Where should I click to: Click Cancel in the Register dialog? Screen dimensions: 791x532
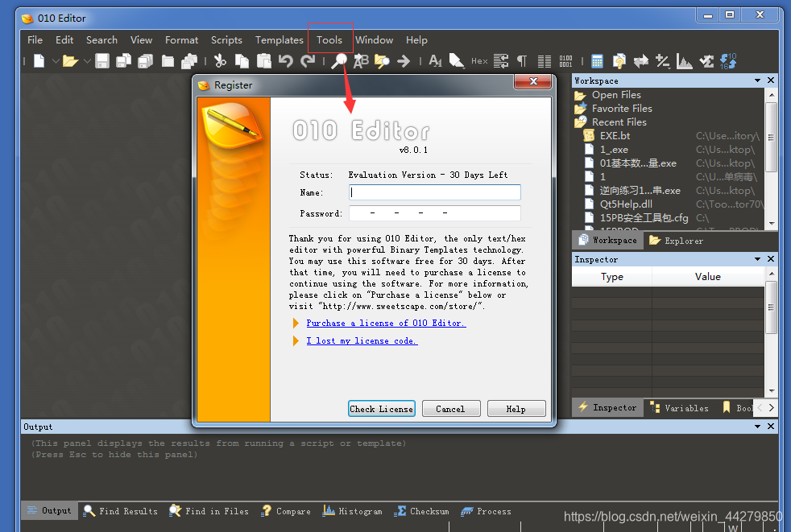point(451,409)
